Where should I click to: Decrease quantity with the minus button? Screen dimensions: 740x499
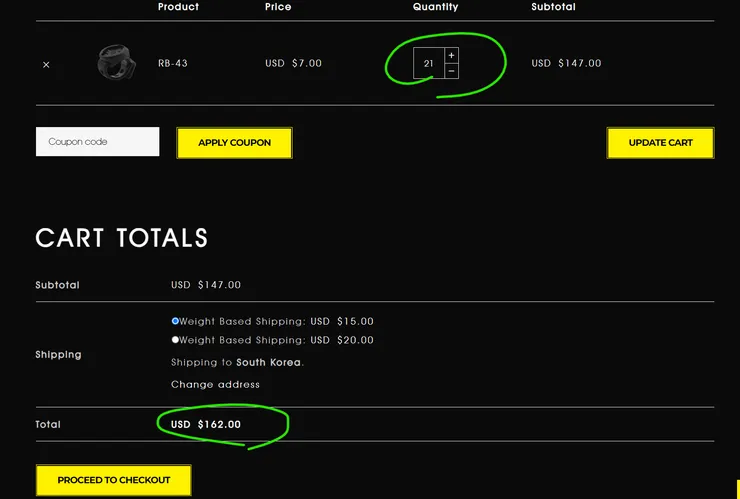pos(451,71)
